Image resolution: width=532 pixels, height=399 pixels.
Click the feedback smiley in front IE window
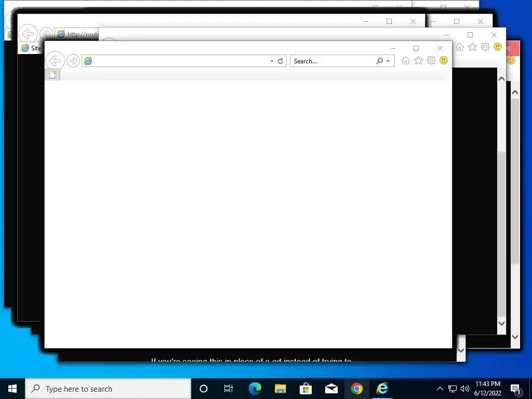pyautogui.click(x=444, y=60)
